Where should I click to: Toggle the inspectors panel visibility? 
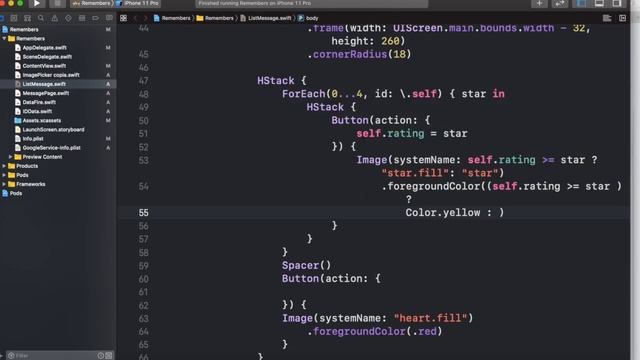(x=617, y=3)
